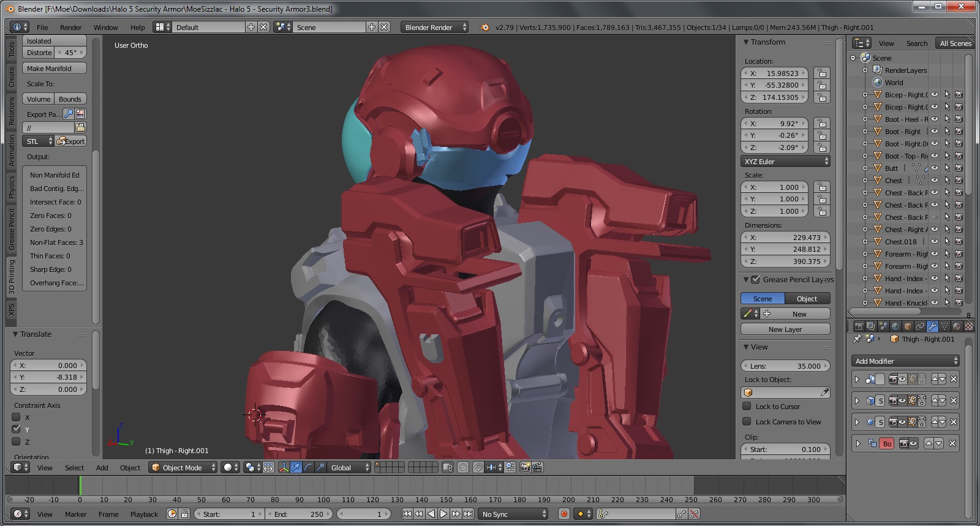Play the animation in reverse
Screen dimensions: 980x526
point(431,514)
